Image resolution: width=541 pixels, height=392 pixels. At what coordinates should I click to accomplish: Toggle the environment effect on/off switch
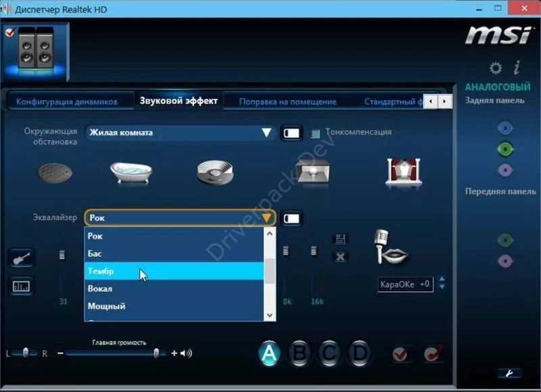pyautogui.click(x=291, y=133)
